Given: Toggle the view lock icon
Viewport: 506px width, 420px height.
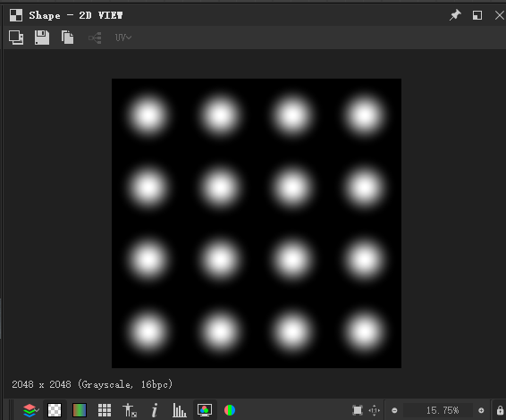Looking at the screenshot, I should pos(500,410).
